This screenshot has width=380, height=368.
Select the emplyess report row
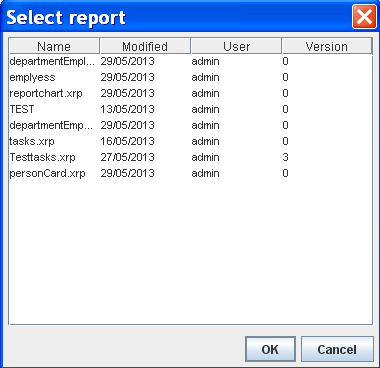click(190, 77)
